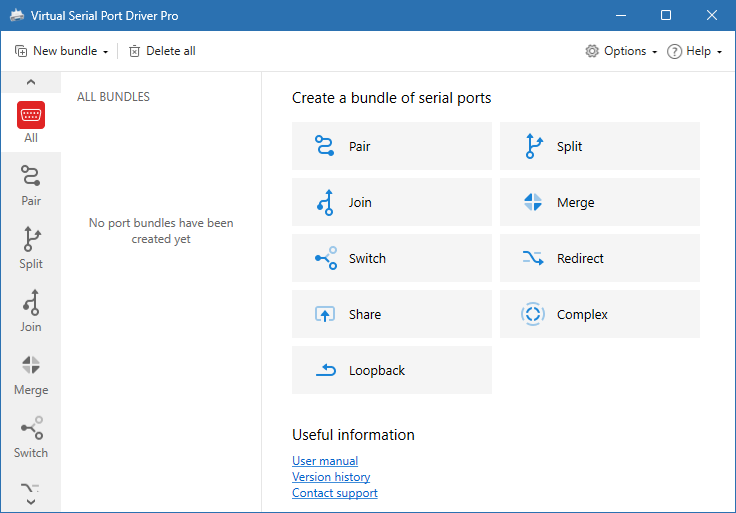This screenshot has width=736, height=513.
Task: Select the All bundles sidebar icon
Action: click(x=31, y=122)
